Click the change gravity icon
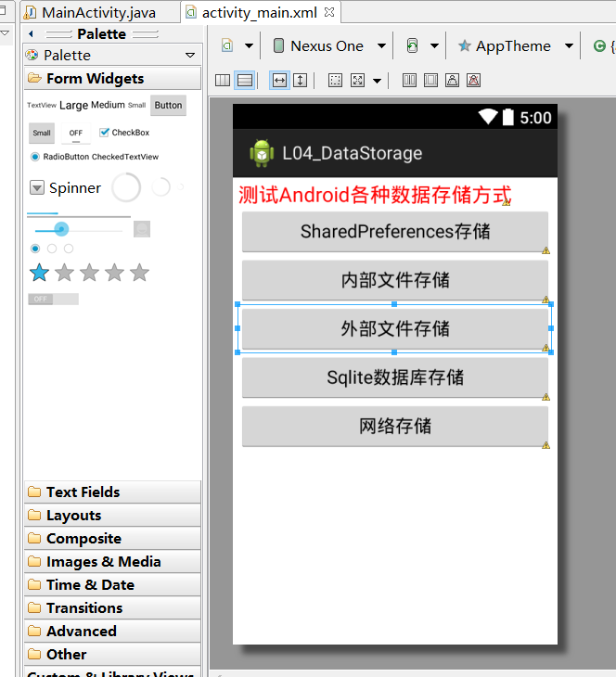The width and height of the screenshot is (616, 677). [x=358, y=81]
